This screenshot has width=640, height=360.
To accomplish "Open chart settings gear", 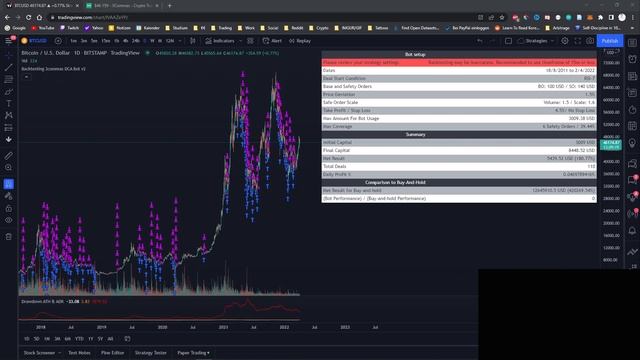I will 564,41.
